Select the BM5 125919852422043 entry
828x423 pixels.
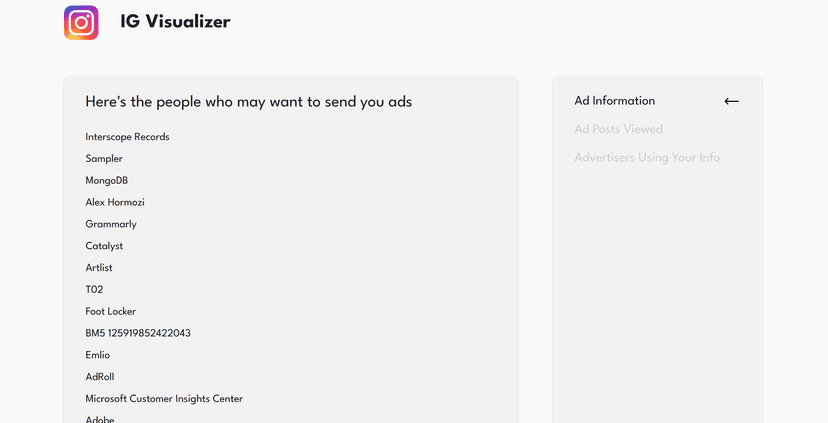click(138, 333)
